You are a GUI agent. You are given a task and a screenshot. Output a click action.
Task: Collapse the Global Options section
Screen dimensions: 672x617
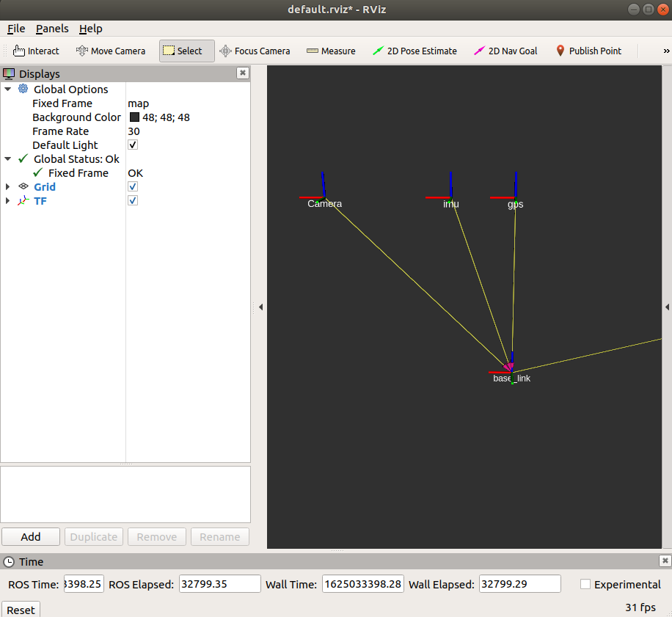pos(8,90)
